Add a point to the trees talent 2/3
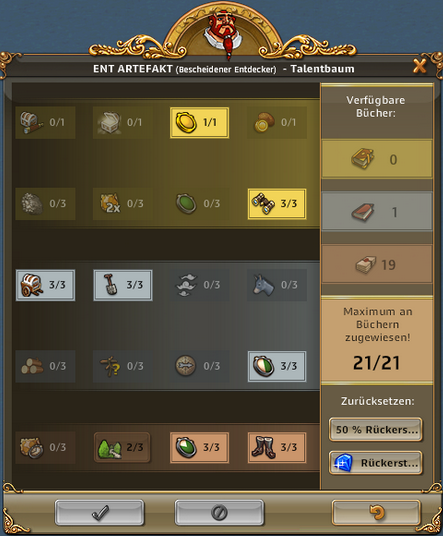 [x=122, y=447]
